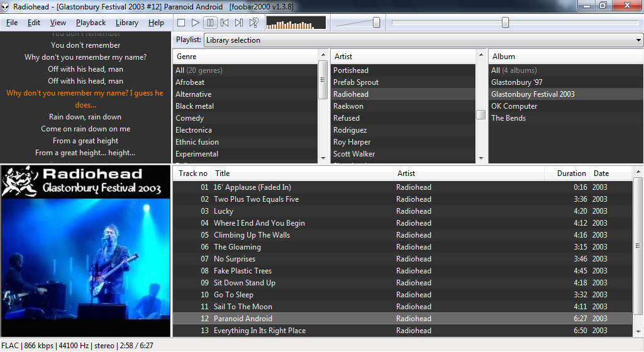Select track 11 Sail To The Moon
The width and height of the screenshot is (644, 352).
click(402, 307)
